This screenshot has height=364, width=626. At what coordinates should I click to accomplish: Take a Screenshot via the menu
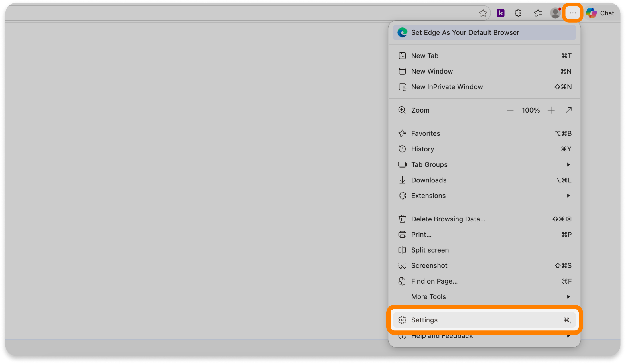coord(484,266)
